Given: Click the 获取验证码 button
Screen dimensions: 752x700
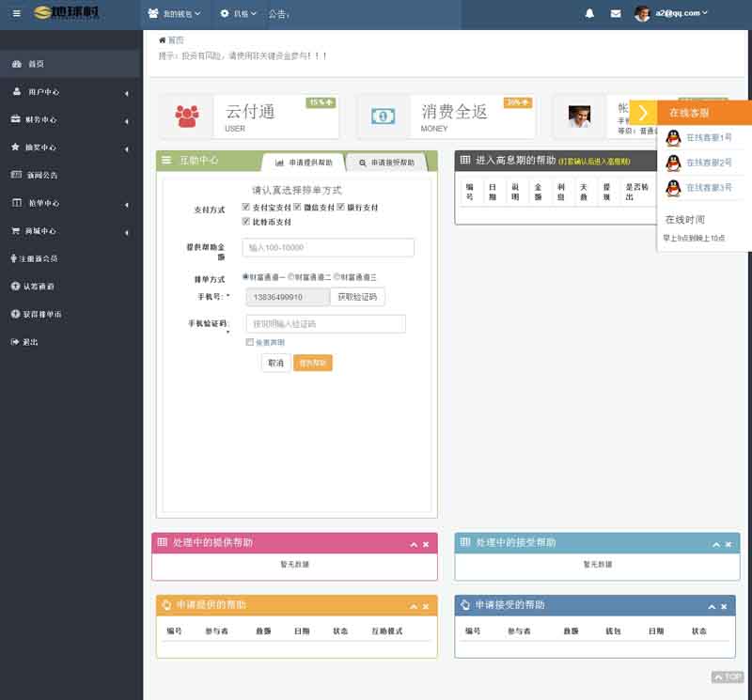Looking at the screenshot, I should pyautogui.click(x=357, y=297).
